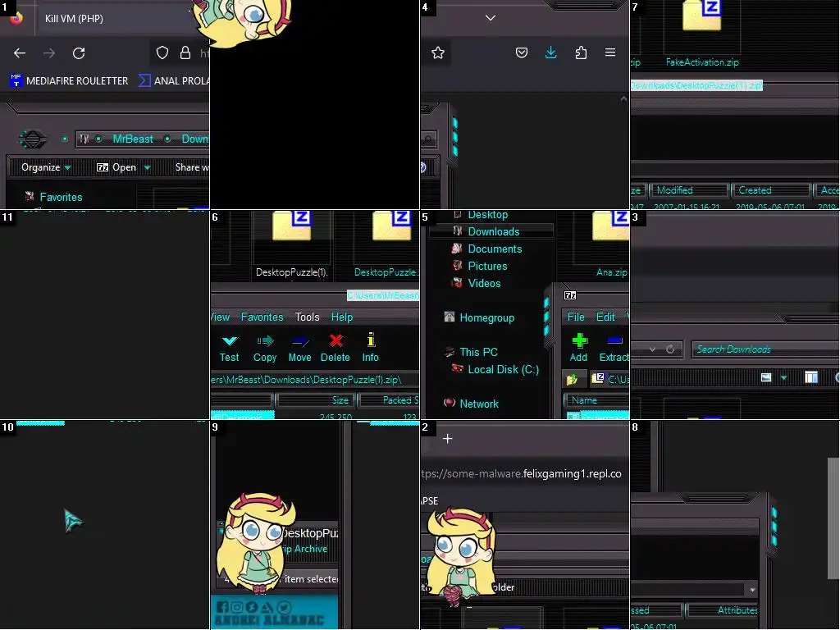Click the change view icon in Explorer
Viewport: 840px width, 630px height.
tap(766, 377)
